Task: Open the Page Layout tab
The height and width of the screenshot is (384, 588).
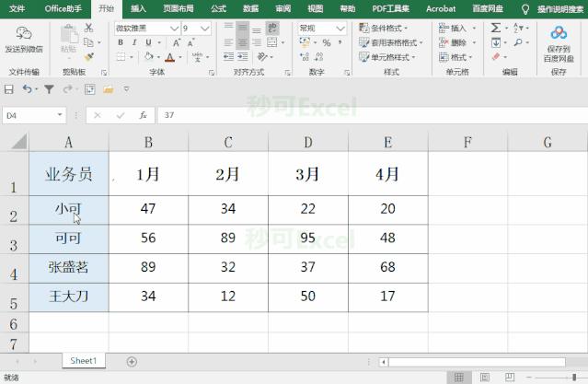Action: point(179,8)
